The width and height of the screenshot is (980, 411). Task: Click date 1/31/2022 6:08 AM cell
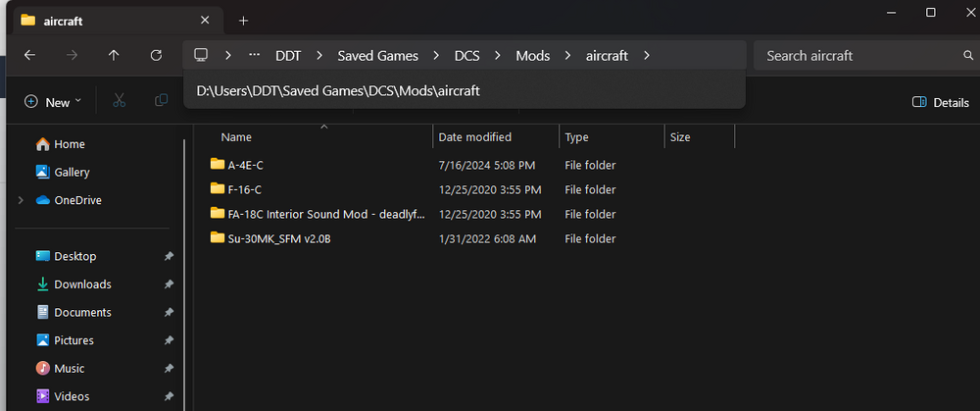[487, 239]
